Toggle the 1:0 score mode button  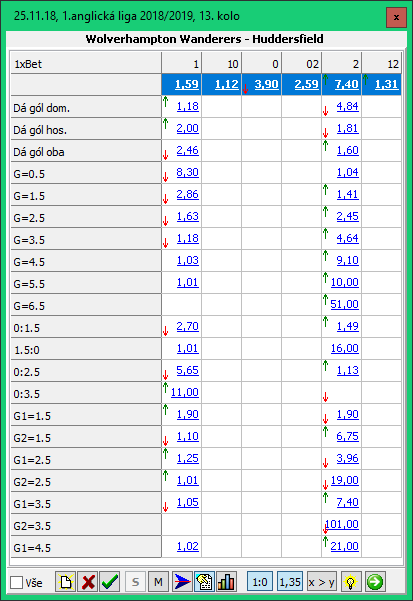pyautogui.click(x=260, y=582)
